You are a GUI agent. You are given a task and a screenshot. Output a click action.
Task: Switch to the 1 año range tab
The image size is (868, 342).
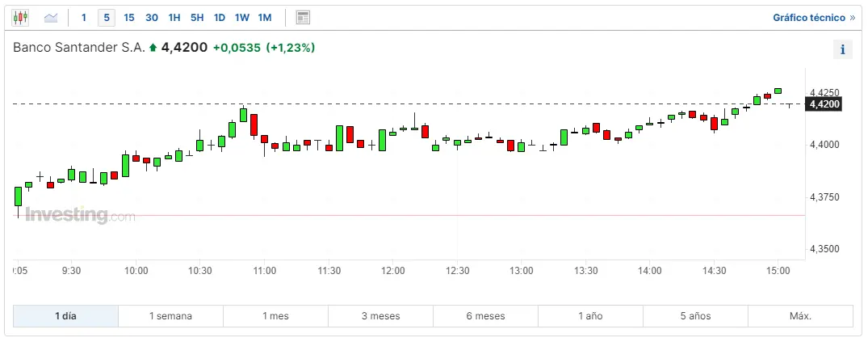pos(591,316)
